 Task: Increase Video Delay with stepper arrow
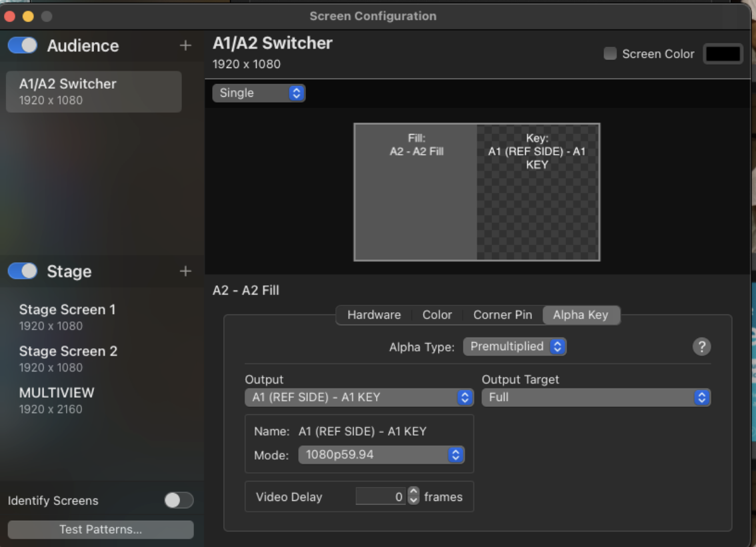pos(413,491)
